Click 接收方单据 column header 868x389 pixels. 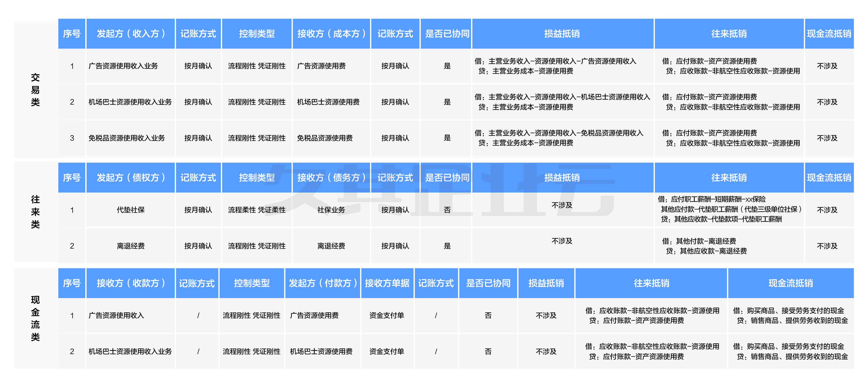tap(387, 283)
